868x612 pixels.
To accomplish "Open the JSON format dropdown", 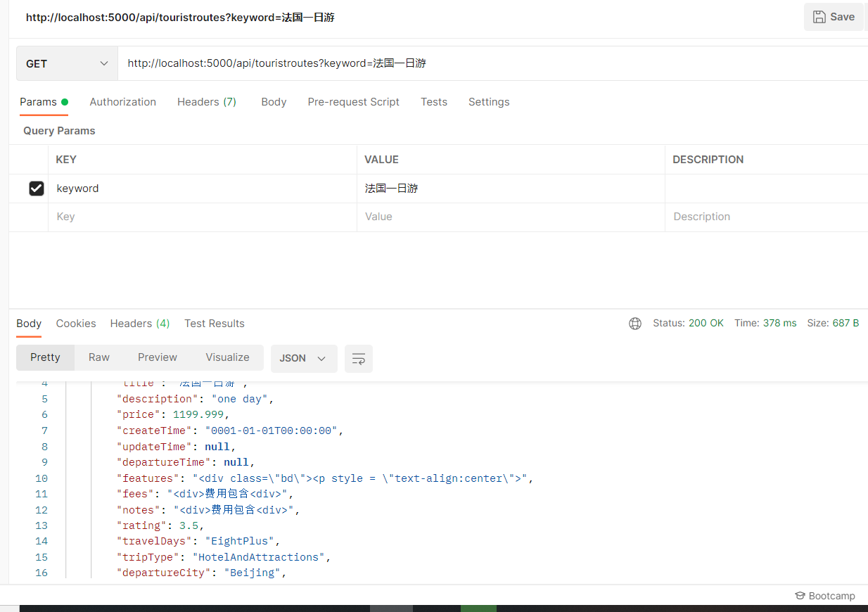I will [x=304, y=358].
